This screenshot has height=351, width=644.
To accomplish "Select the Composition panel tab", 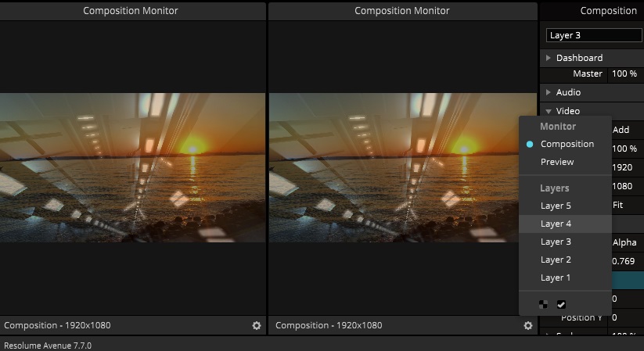I will pyautogui.click(x=608, y=11).
